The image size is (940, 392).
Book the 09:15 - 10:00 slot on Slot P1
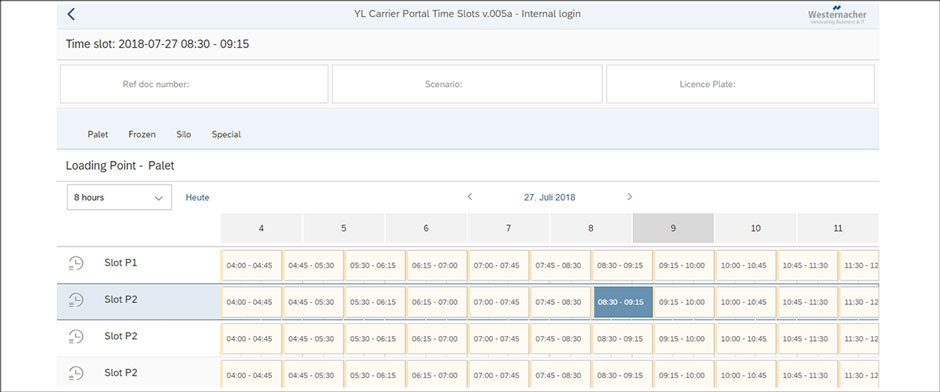click(x=684, y=266)
